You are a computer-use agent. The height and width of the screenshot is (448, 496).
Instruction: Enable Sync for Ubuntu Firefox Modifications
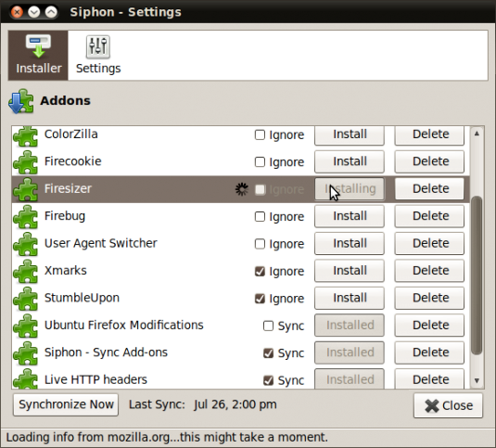tap(268, 326)
